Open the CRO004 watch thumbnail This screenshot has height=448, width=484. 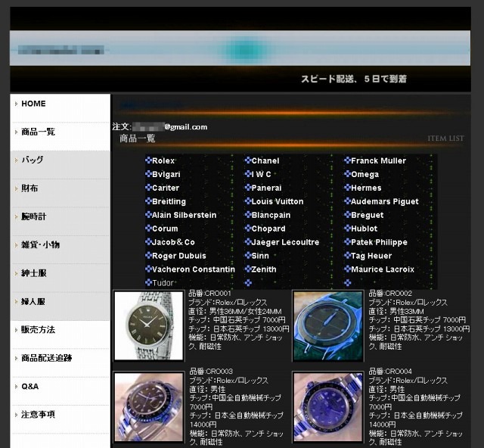tap(328, 407)
